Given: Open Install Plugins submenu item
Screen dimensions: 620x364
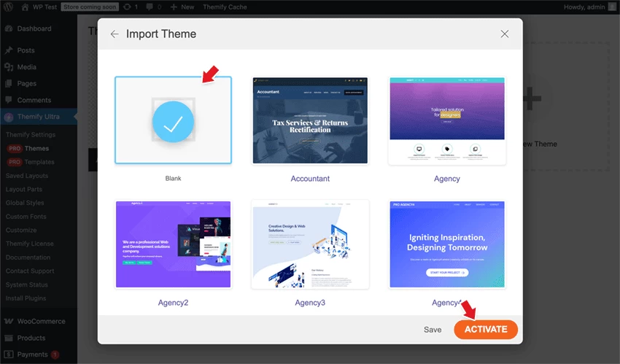Looking at the screenshot, I should (x=26, y=298).
